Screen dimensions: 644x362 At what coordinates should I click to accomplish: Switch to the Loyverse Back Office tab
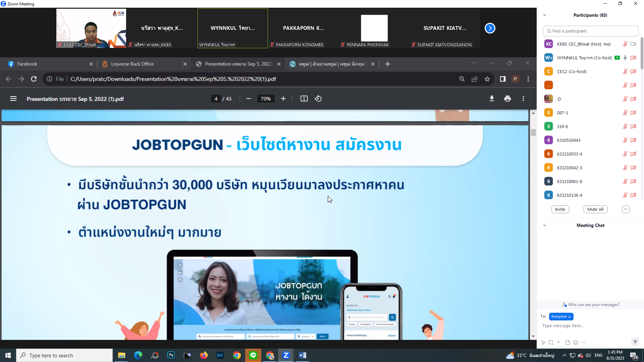144,64
